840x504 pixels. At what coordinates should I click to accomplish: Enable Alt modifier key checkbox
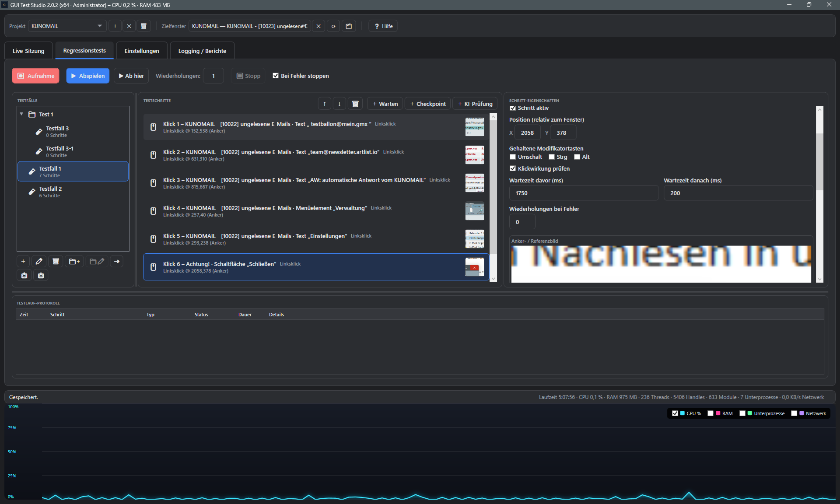click(x=577, y=157)
